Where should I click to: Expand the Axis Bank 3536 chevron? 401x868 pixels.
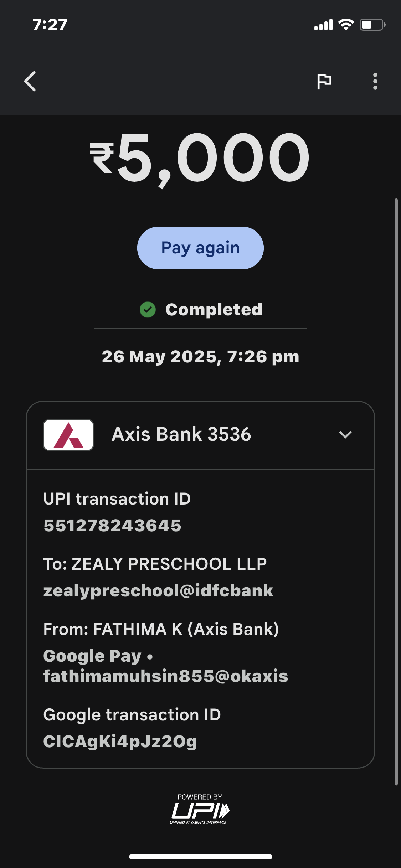click(345, 435)
